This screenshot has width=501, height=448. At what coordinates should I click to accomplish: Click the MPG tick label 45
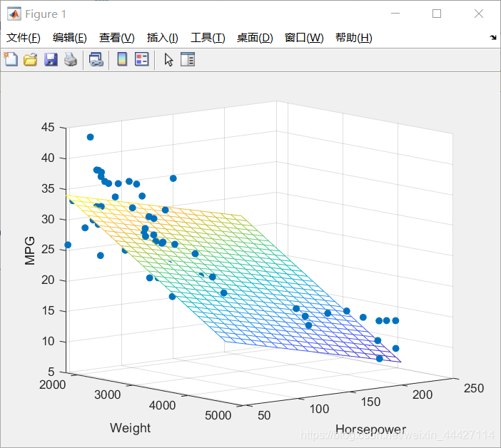pyautogui.click(x=48, y=128)
